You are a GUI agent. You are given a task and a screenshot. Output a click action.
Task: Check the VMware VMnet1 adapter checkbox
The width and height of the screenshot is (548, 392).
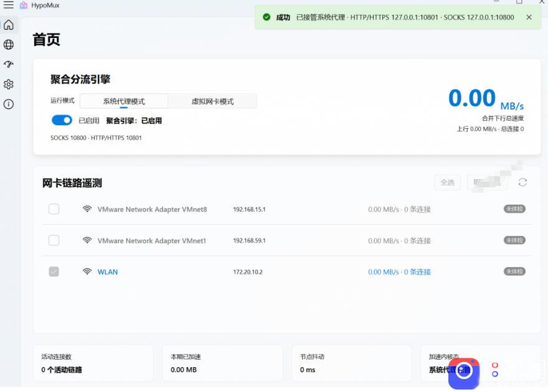click(x=54, y=240)
